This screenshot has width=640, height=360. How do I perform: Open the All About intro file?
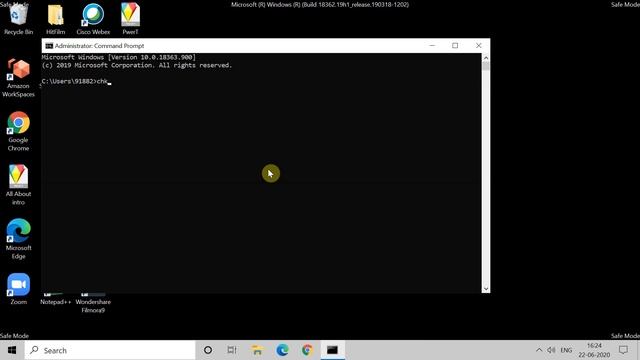click(x=18, y=184)
